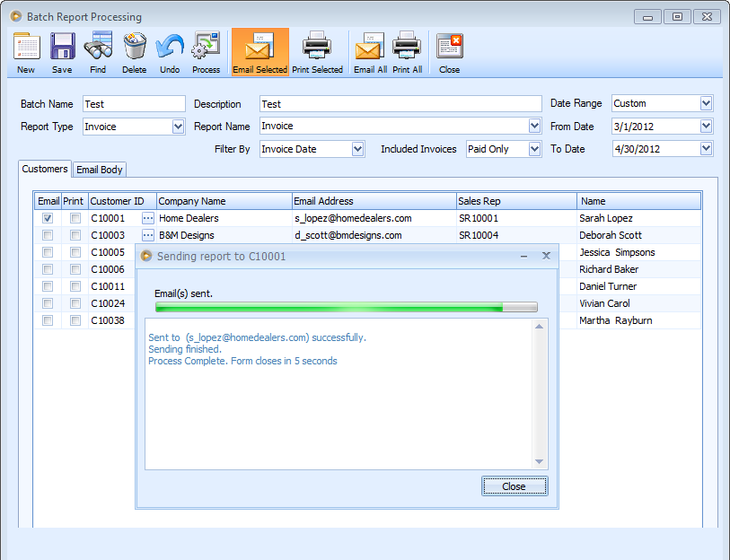This screenshot has width=730, height=560.
Task: Close Sending report dialog with X
Action: pyautogui.click(x=546, y=256)
